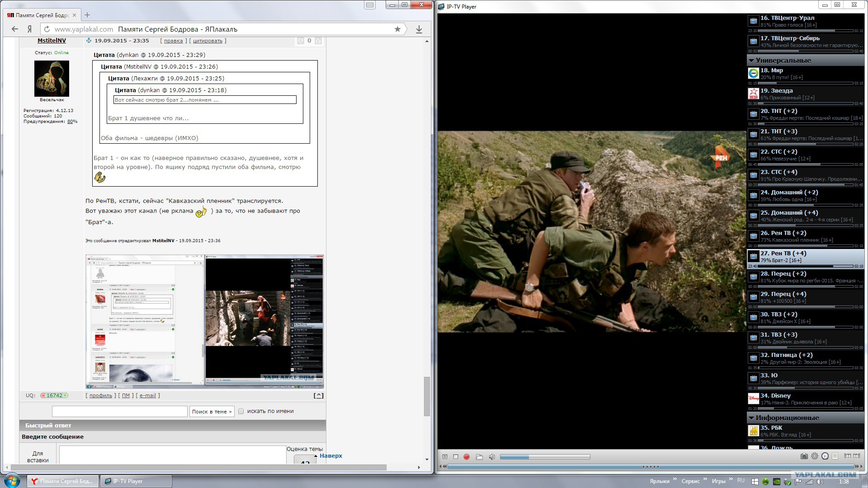Jump to top with the [^] button
Screen dimensions: 868x488
point(319,395)
